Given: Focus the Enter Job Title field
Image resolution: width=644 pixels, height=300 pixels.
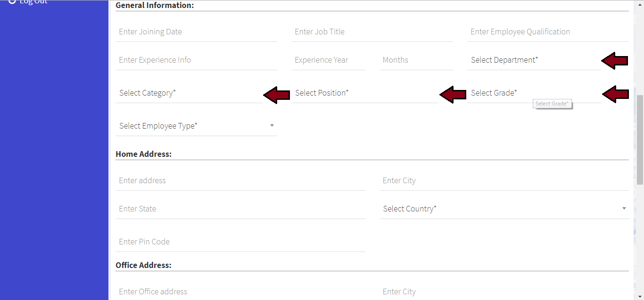Looking at the screenshot, I should [372, 32].
